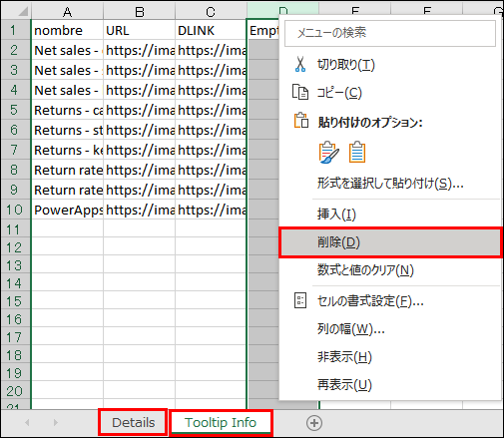The height and width of the screenshot is (438, 504).
Task: Click Return rate cell in row 9
Action: 67,190
